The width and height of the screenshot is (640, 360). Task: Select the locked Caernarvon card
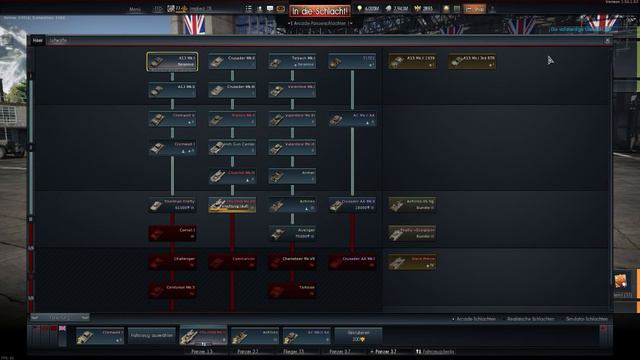coord(232,262)
